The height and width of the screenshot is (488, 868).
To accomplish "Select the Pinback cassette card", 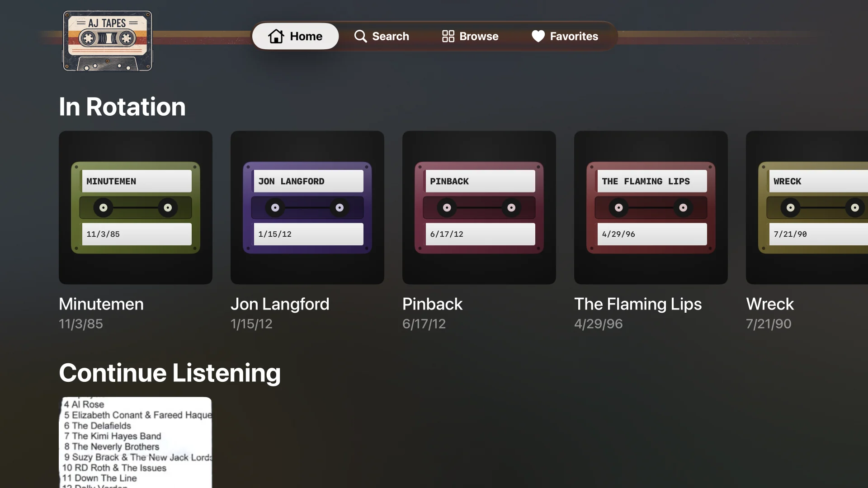I will tap(479, 207).
